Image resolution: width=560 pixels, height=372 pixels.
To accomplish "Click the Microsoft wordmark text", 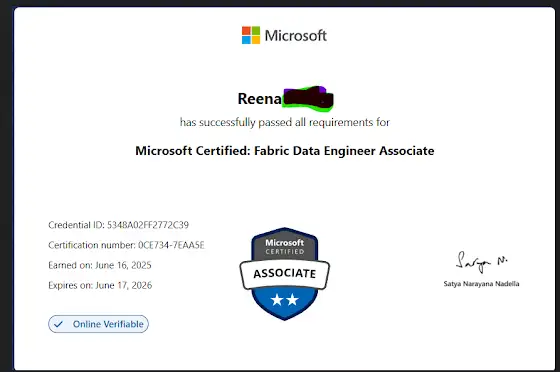I will tap(295, 35).
